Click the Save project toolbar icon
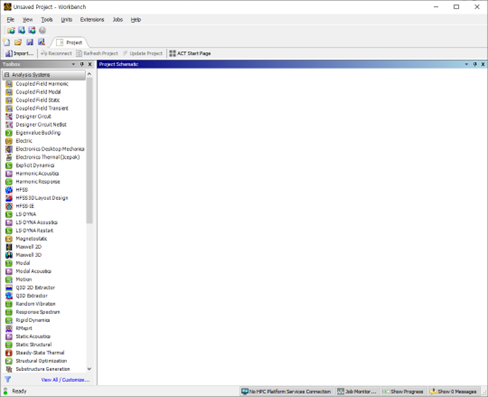The image size is (488, 397). [x=30, y=42]
